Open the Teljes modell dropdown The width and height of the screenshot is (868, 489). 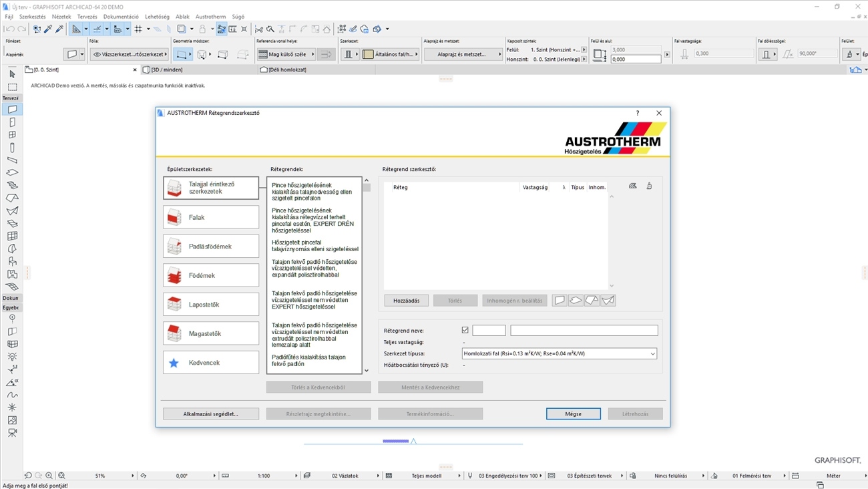coord(426,476)
